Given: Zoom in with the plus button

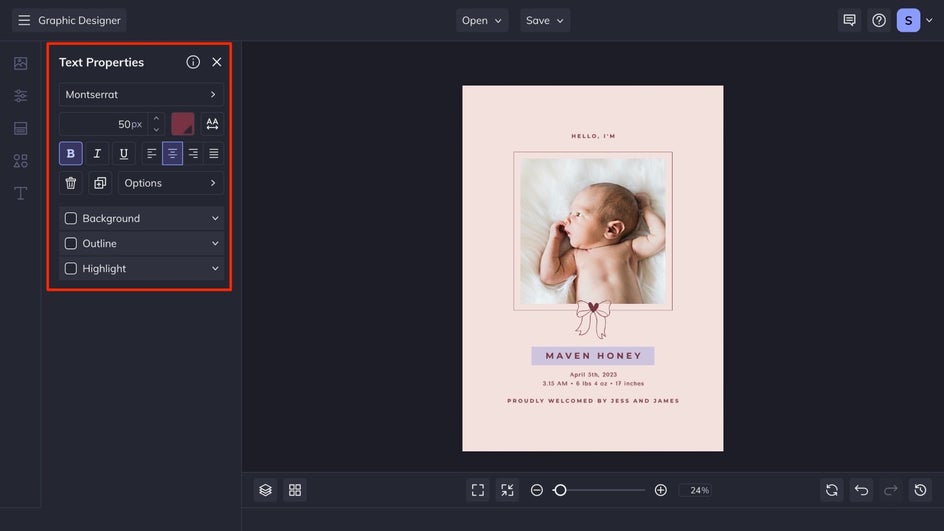Looking at the screenshot, I should click(660, 490).
